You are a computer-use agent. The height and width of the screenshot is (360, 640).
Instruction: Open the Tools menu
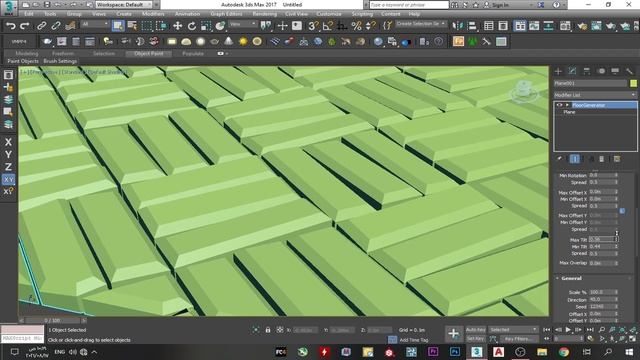[x=50, y=14]
